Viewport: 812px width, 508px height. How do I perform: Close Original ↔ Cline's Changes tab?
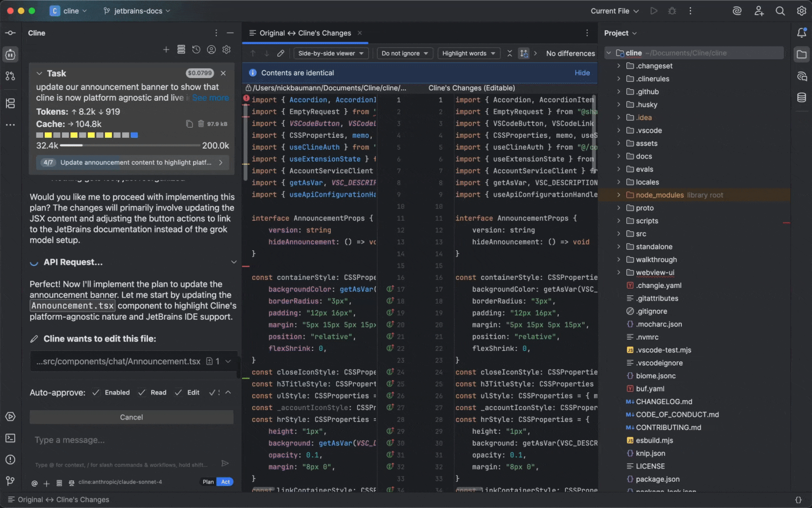click(x=359, y=33)
